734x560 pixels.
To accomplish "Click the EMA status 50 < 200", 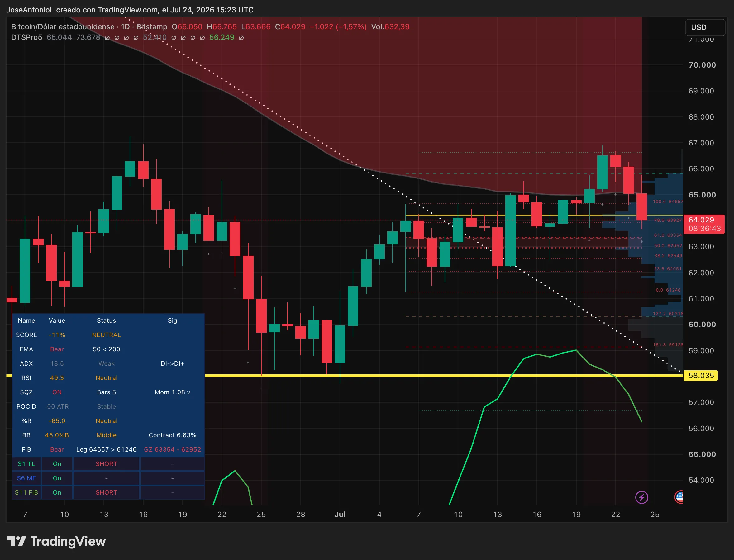I will pyautogui.click(x=106, y=349).
